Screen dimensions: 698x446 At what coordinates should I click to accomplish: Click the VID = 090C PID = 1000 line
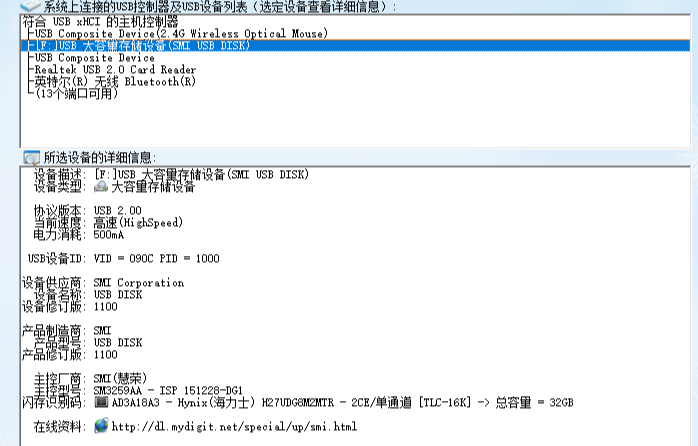coord(156,258)
